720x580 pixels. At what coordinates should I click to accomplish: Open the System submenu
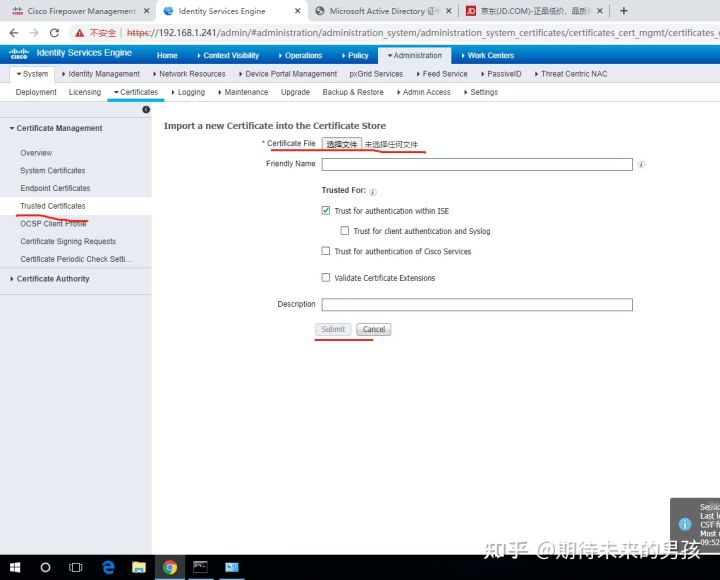[x=32, y=73]
